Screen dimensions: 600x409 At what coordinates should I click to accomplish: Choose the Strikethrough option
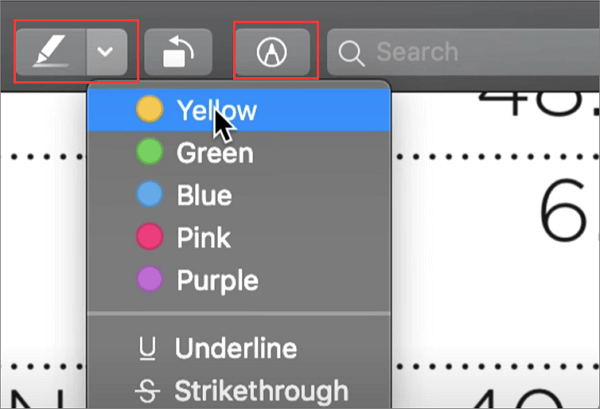pos(261,389)
